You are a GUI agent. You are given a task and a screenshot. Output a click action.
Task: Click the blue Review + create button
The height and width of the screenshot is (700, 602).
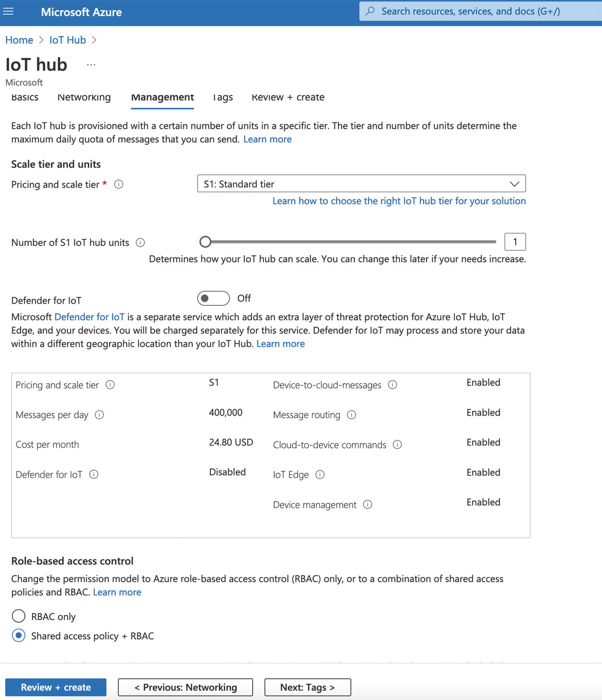click(56, 687)
